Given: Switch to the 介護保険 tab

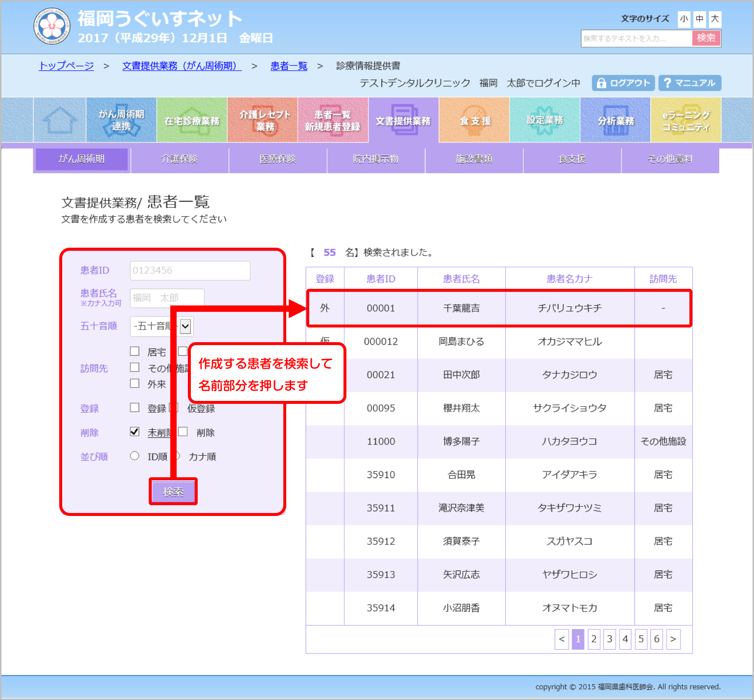Looking at the screenshot, I should pyautogui.click(x=180, y=159).
